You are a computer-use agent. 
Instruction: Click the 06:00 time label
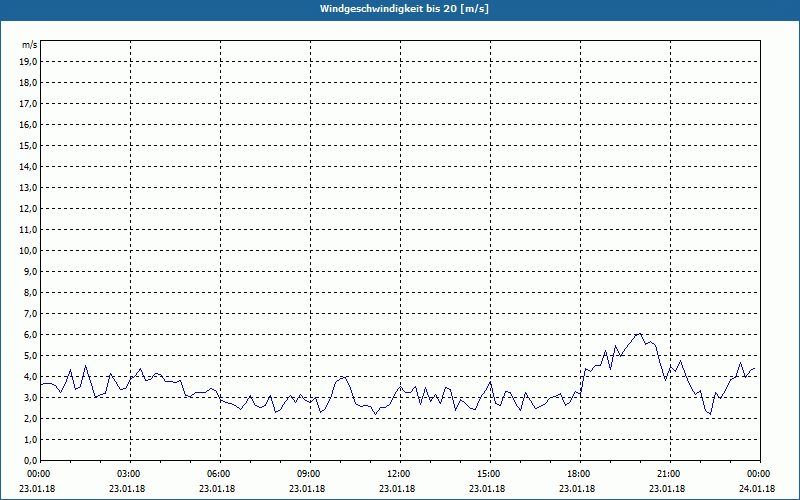220,474
